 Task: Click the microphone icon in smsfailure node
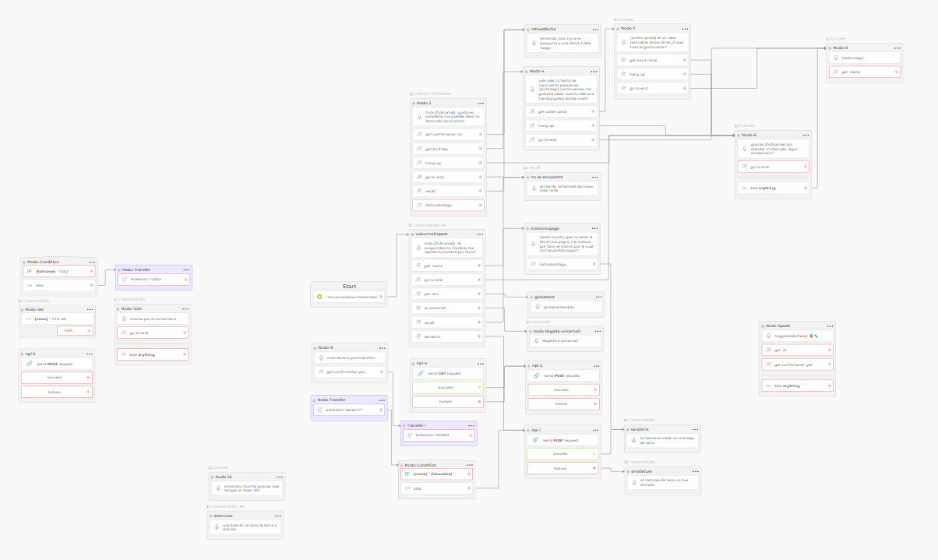click(x=633, y=482)
